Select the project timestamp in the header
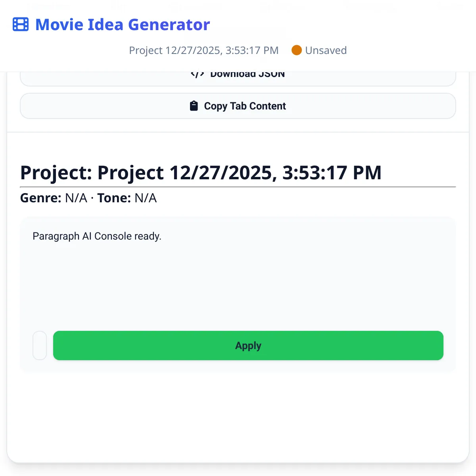This screenshot has height=476, width=476. (203, 50)
